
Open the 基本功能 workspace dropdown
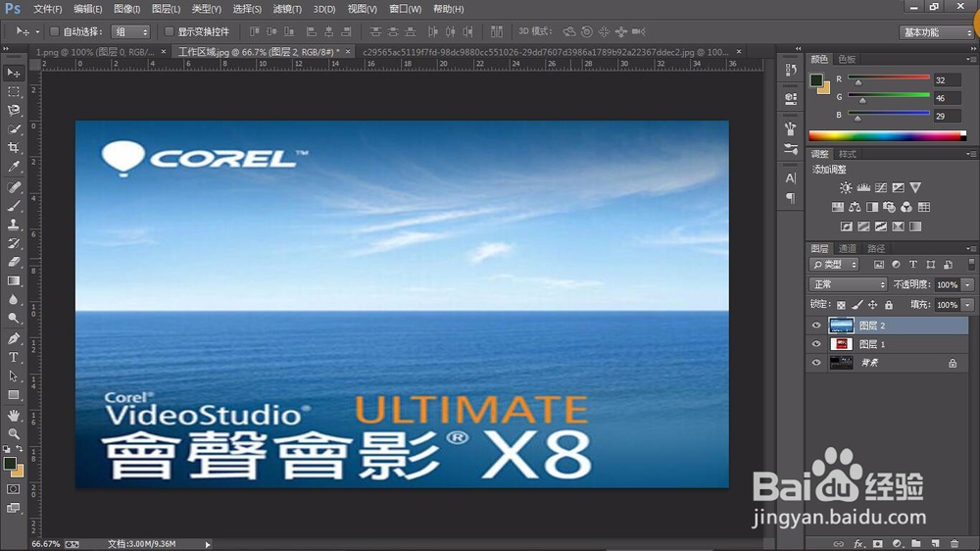(x=937, y=32)
